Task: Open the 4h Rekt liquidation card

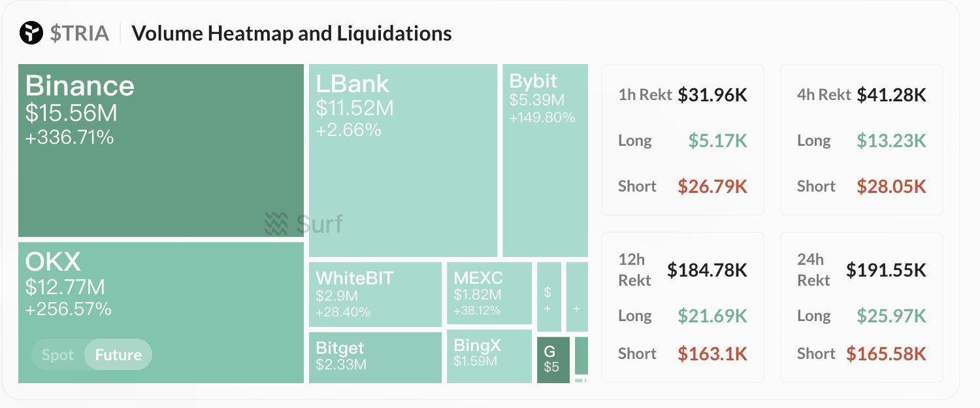Action: pos(861,139)
